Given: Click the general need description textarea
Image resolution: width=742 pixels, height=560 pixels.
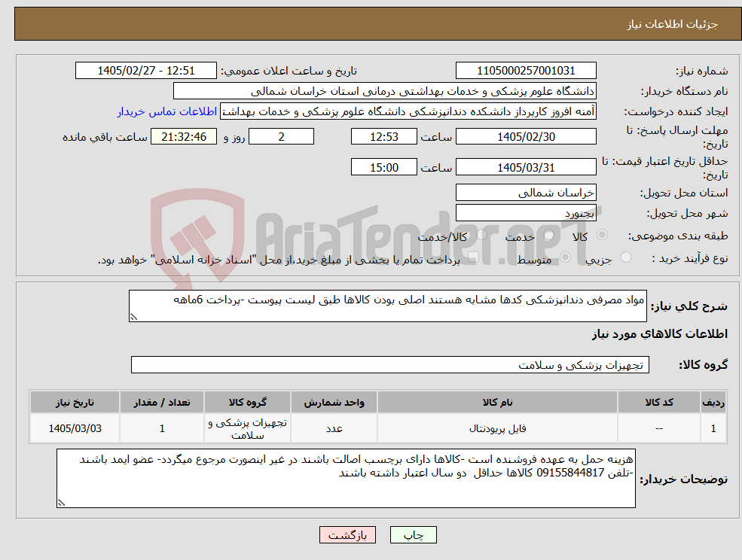Looking at the screenshot, I should pyautogui.click(x=387, y=306).
